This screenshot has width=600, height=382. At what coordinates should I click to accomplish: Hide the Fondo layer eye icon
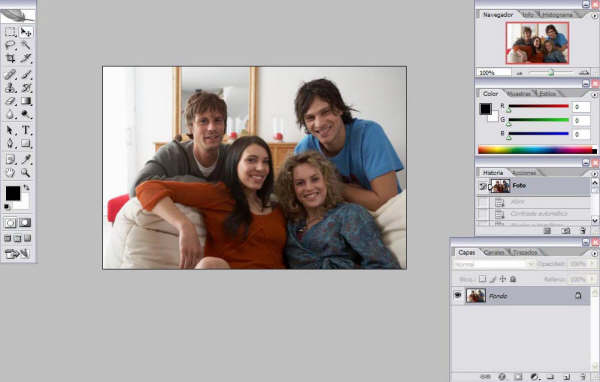[x=458, y=295]
